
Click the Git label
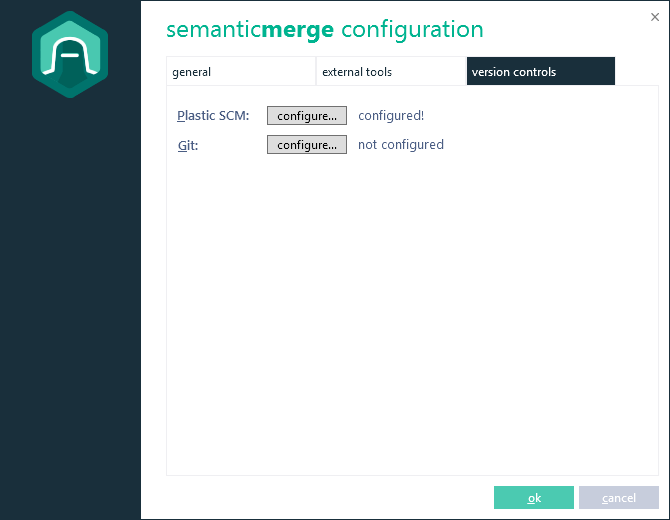click(x=188, y=145)
